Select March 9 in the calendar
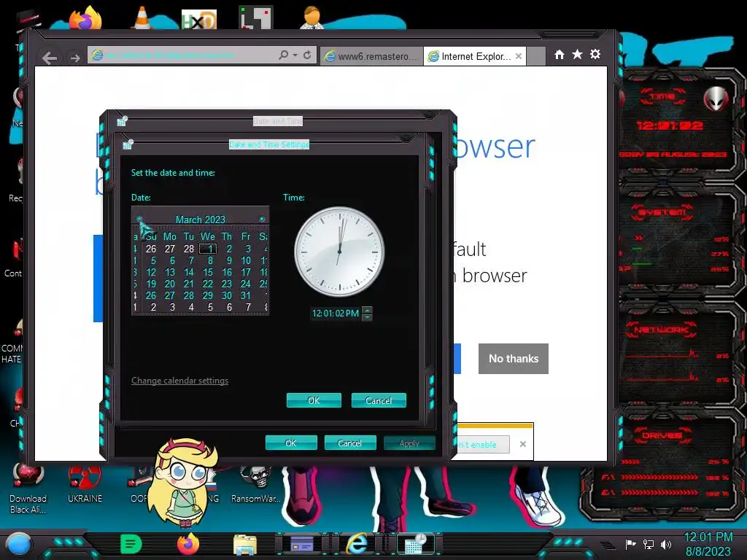747x560 pixels. point(228,260)
